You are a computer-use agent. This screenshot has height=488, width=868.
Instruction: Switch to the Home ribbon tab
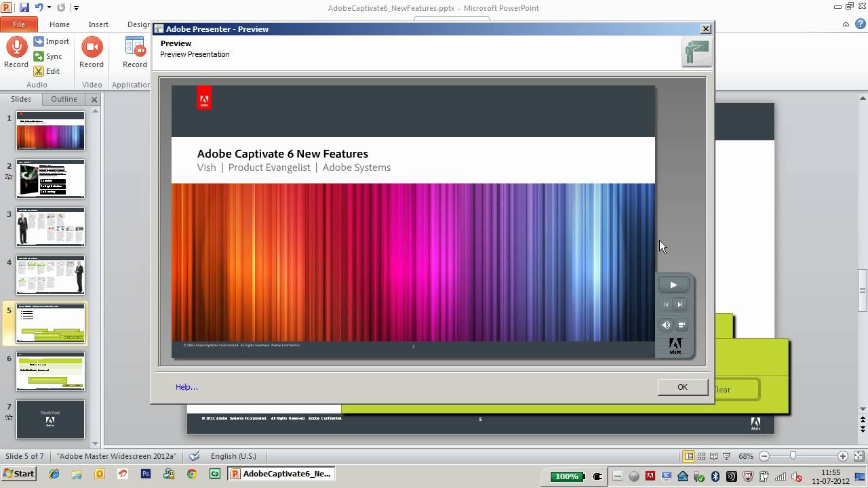coord(59,24)
